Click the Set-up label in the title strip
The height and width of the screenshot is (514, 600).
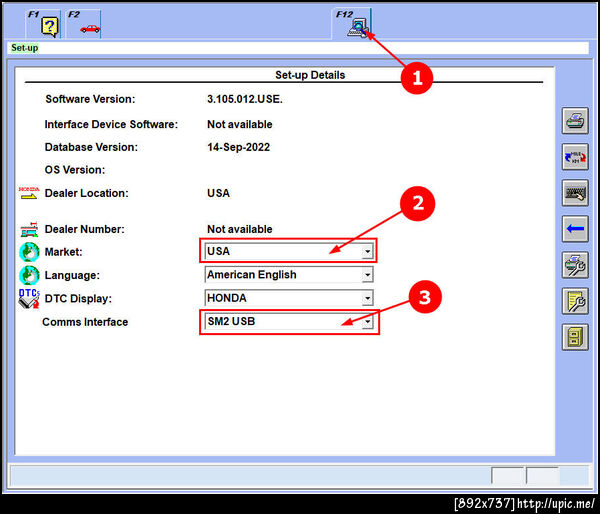(24, 48)
